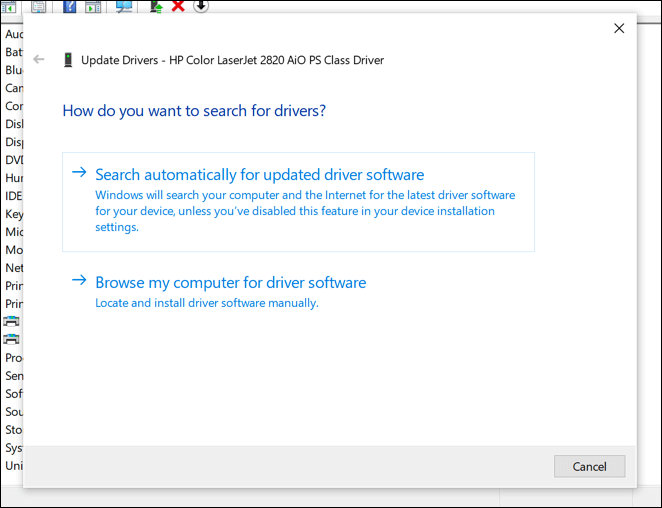The height and width of the screenshot is (508, 662).
Task: Select the DVD drives category in tree
Action: click(13, 160)
